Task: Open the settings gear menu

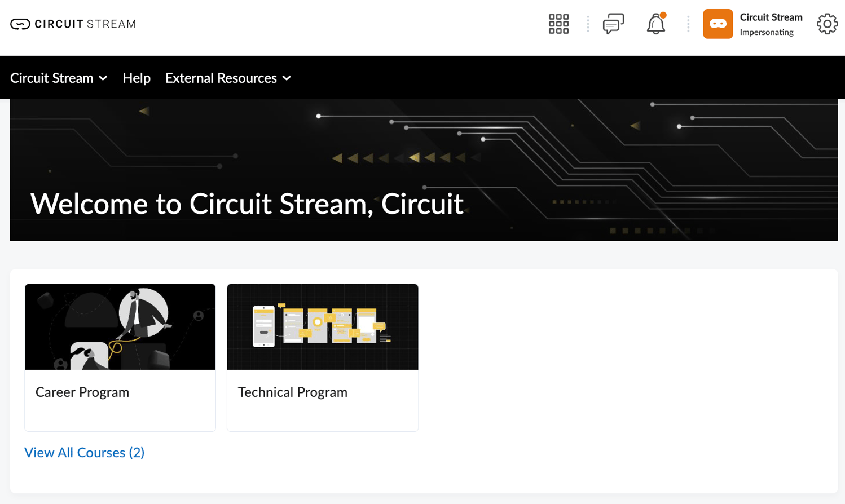Action: pyautogui.click(x=826, y=24)
